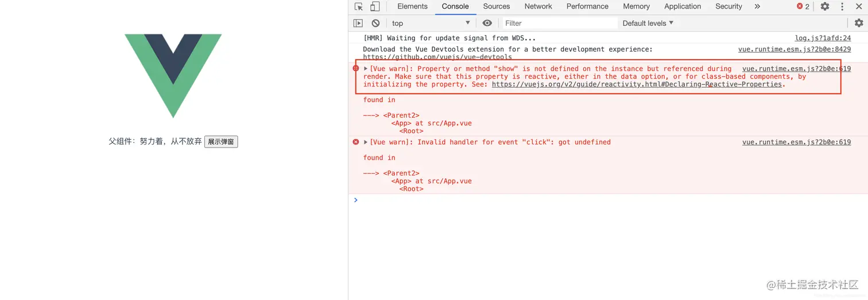Expand the 'Invalid handler for event' warning
This screenshot has width=868, height=300.
366,142
